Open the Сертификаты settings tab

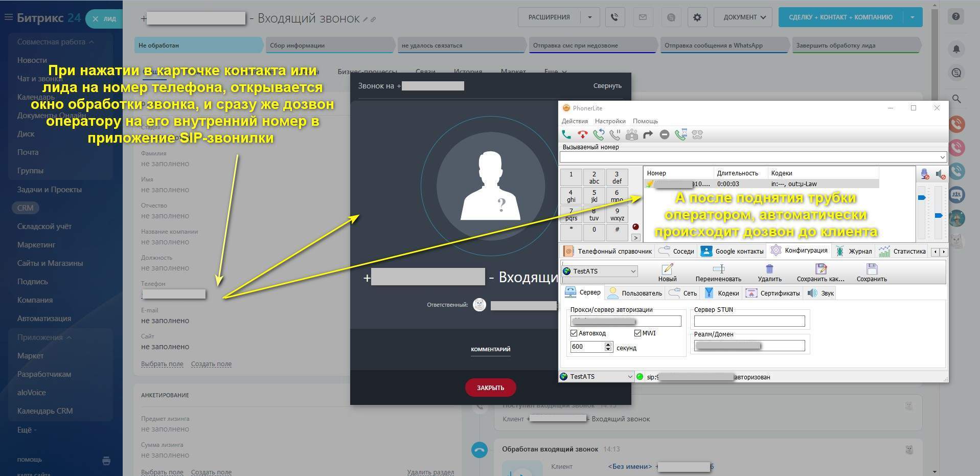click(773, 293)
